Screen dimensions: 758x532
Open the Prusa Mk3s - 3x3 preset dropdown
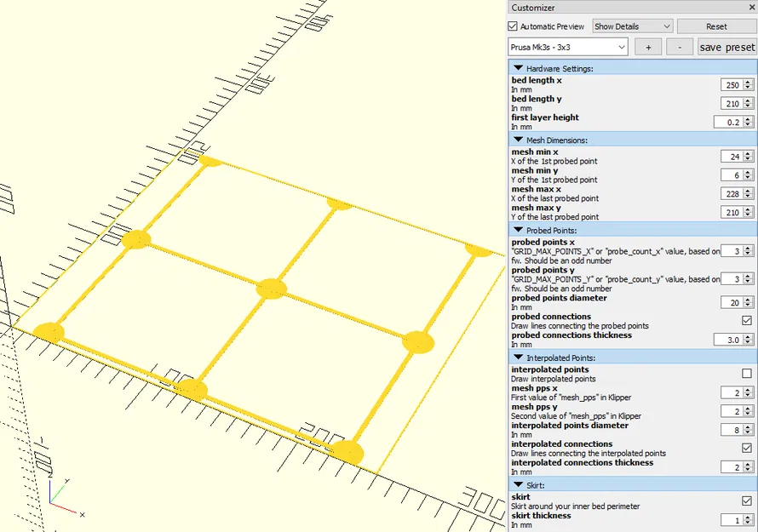(x=568, y=47)
